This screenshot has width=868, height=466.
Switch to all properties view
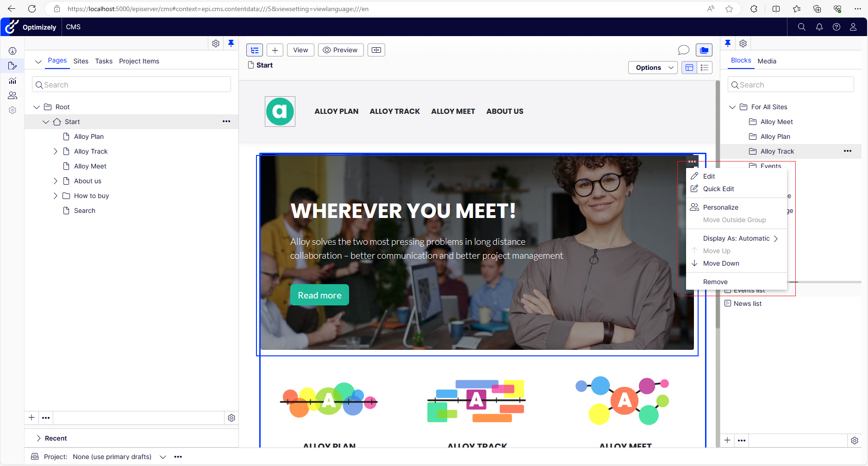705,68
